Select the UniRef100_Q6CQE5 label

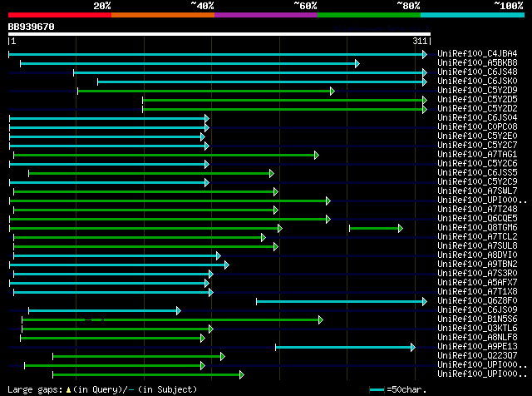click(477, 219)
